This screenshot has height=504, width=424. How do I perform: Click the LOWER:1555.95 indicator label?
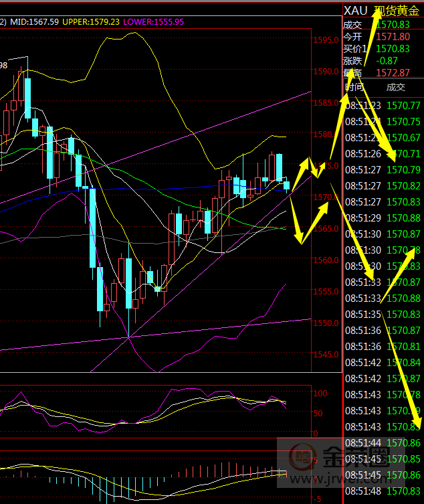pyautogui.click(x=152, y=22)
